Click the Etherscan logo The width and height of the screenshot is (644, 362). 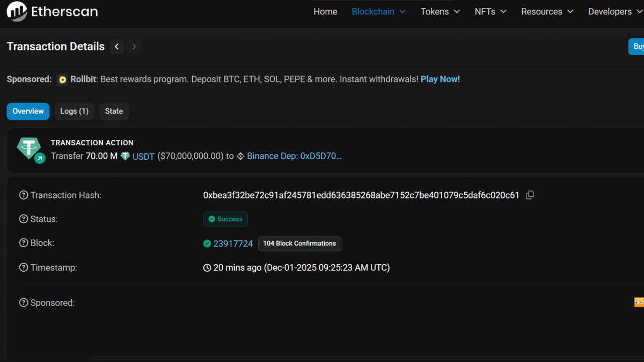[x=52, y=11]
